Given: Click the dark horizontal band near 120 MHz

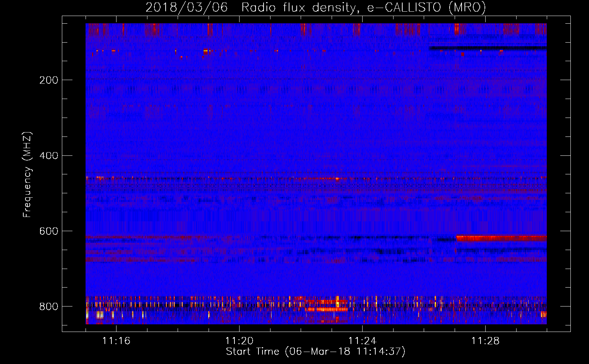Looking at the screenshot, I should 488,48.
